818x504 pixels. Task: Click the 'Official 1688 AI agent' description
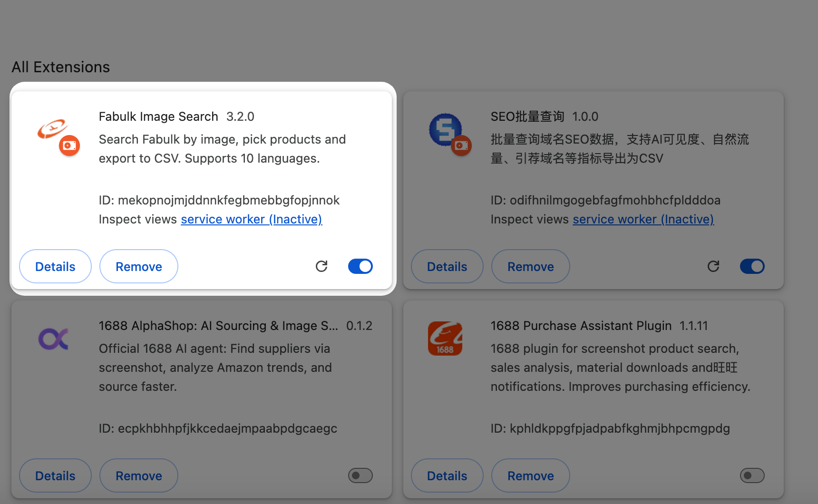(215, 368)
